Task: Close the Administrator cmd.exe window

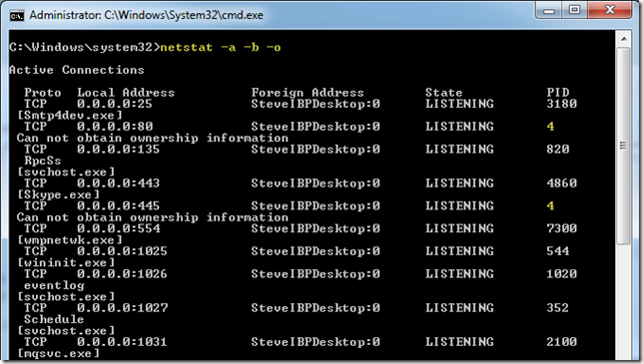Action: (x=609, y=10)
